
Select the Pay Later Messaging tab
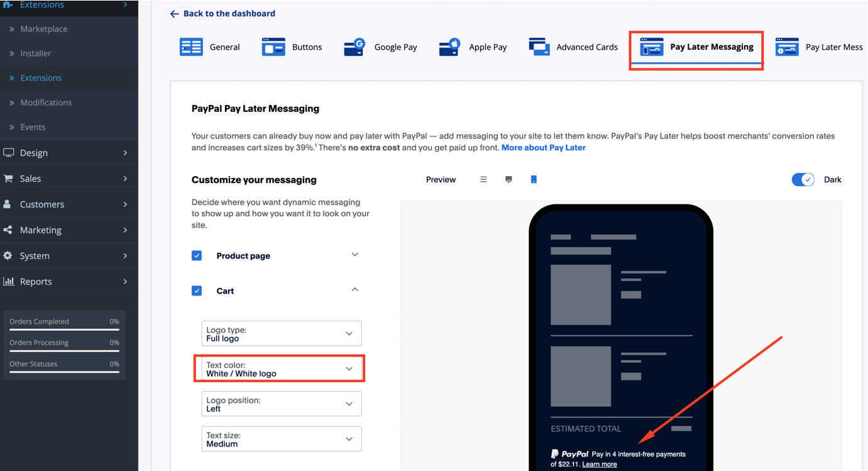pyautogui.click(x=696, y=47)
